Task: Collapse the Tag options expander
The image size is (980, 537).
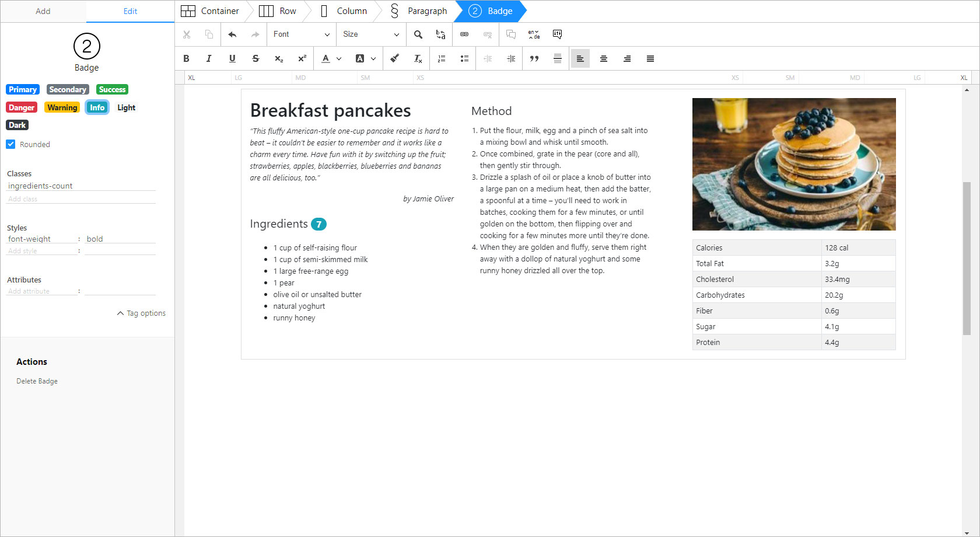Action: click(x=141, y=313)
